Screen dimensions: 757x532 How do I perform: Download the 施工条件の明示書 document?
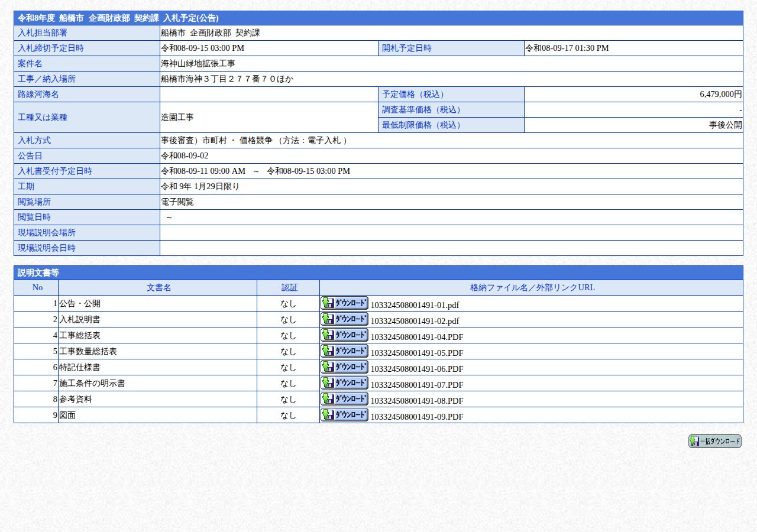(344, 383)
